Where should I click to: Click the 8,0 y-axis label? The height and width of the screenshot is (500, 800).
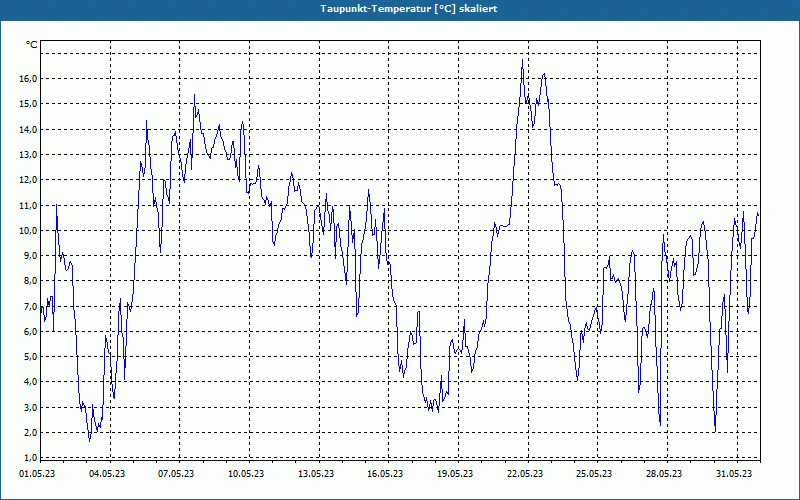click(30, 281)
